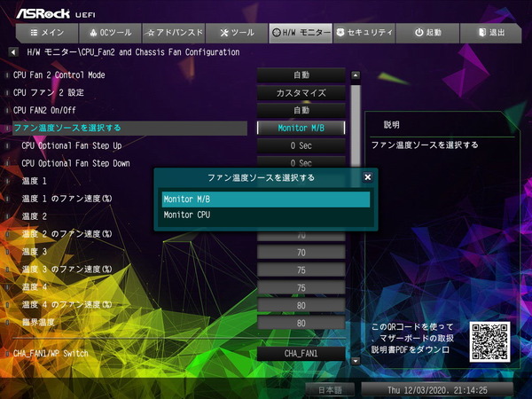Change CPU ファン 2 設定 カスタマイズ value
The image size is (532, 399).
301,93
